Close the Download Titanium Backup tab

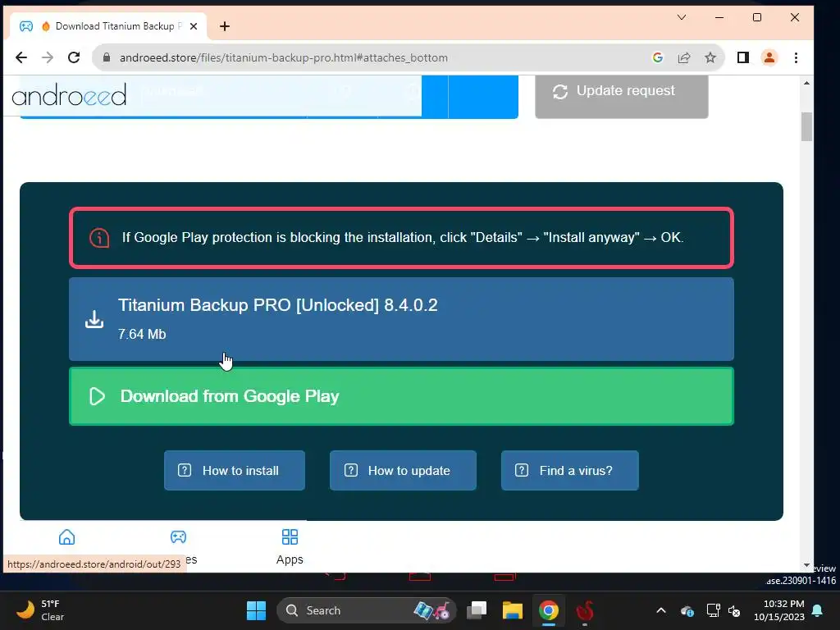(194, 26)
